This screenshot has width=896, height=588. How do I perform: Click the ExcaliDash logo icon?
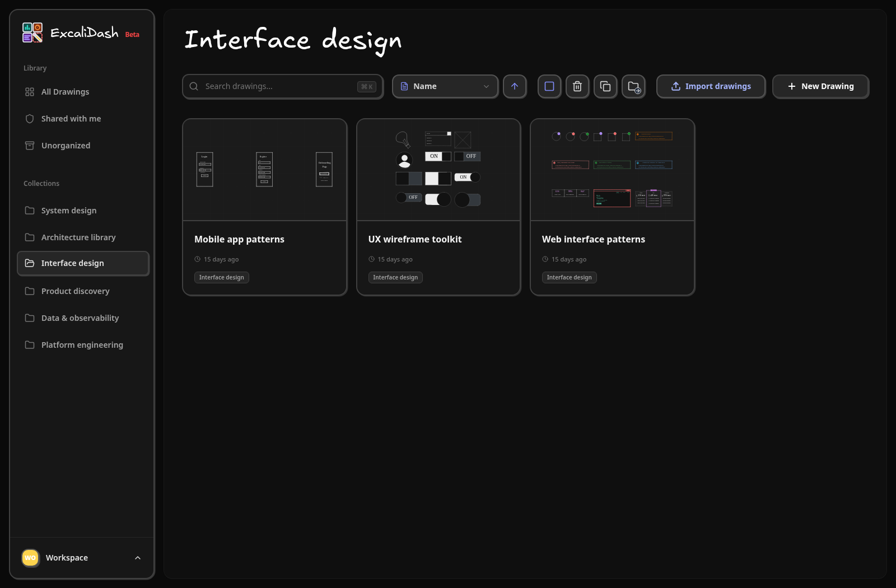tap(32, 32)
